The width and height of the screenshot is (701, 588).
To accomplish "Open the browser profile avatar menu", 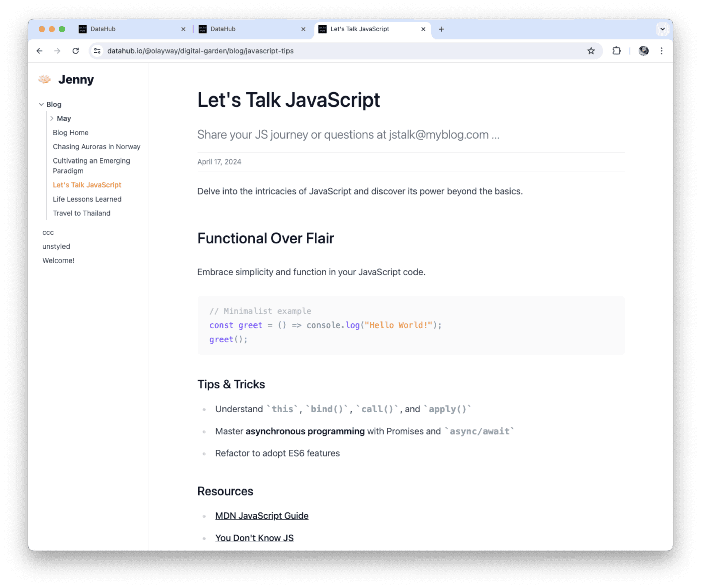I will click(x=644, y=51).
